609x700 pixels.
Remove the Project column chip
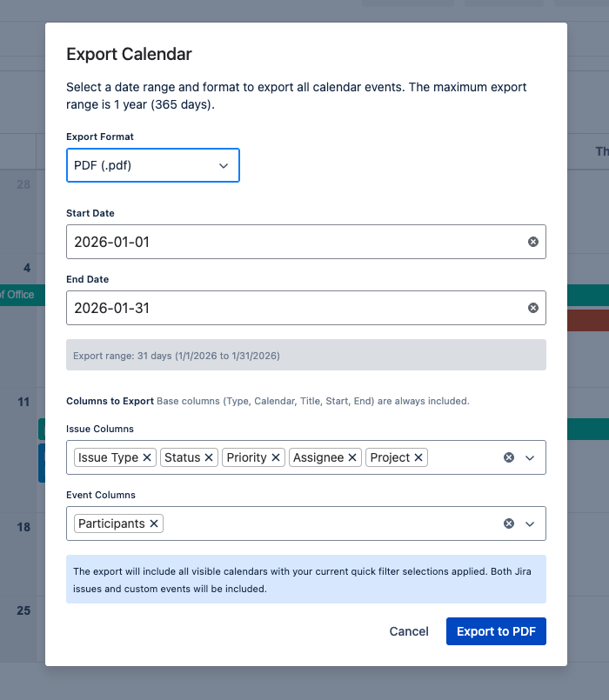[418, 457]
